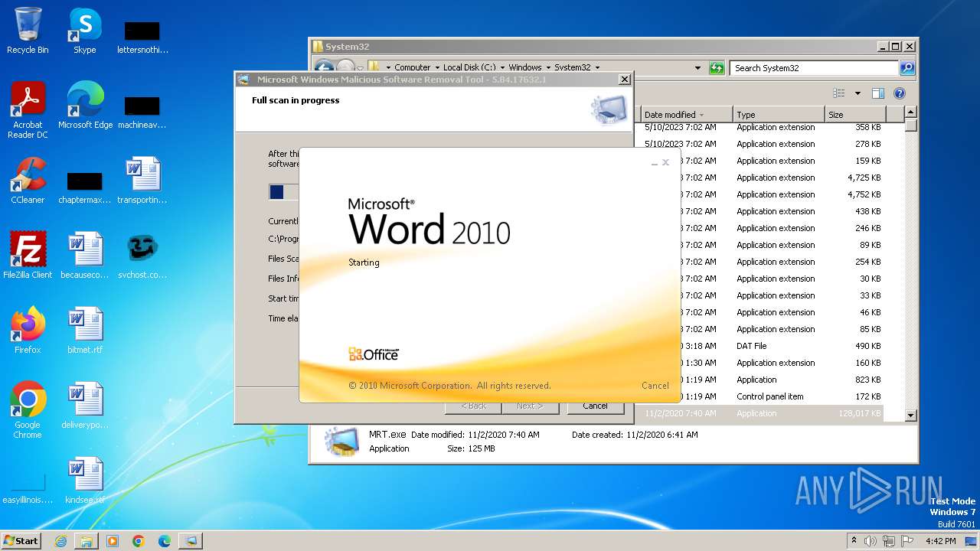This screenshot has height=551, width=980.
Task: Open the volume control tray icon
Action: click(x=871, y=541)
